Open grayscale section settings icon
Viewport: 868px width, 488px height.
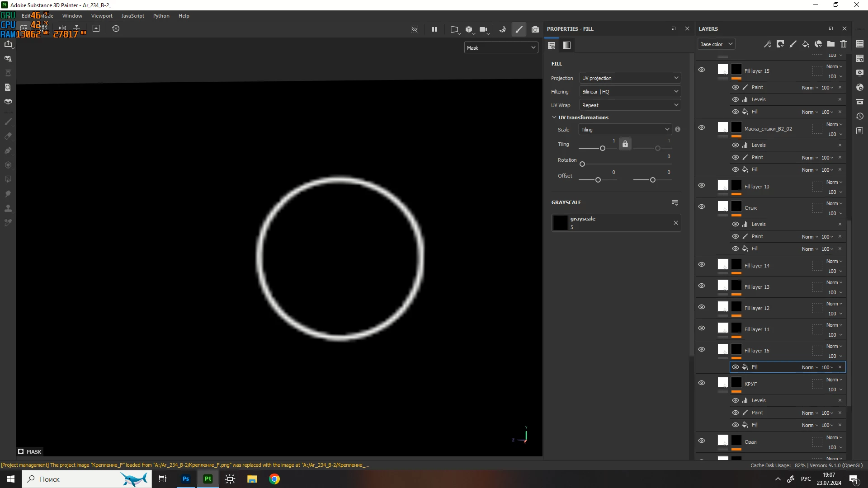[x=675, y=202]
